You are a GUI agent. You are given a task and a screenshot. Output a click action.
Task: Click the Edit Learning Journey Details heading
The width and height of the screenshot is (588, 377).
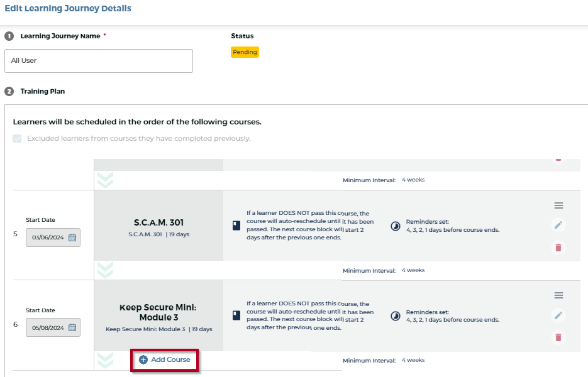[x=68, y=8]
